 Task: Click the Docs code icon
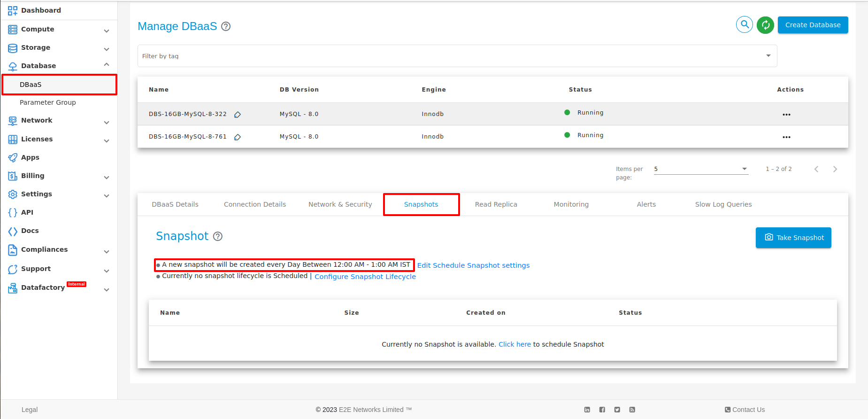pos(13,231)
